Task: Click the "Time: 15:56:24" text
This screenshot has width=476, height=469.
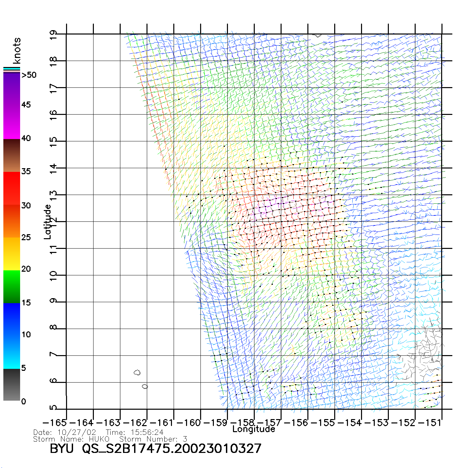Action: (x=134, y=432)
